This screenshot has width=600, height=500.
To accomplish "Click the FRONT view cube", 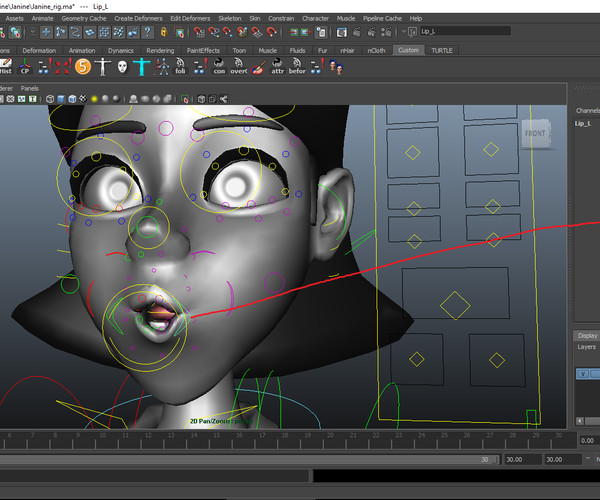I will [x=536, y=133].
